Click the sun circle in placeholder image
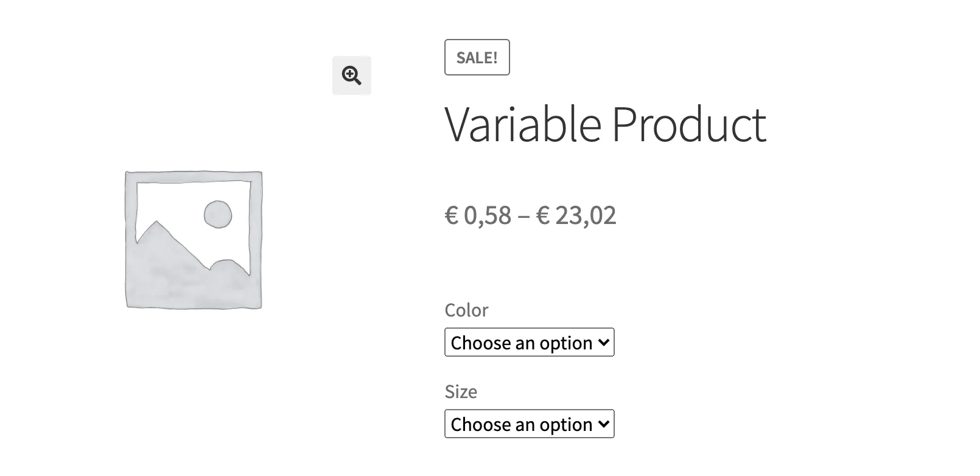The width and height of the screenshot is (980, 476). click(217, 214)
